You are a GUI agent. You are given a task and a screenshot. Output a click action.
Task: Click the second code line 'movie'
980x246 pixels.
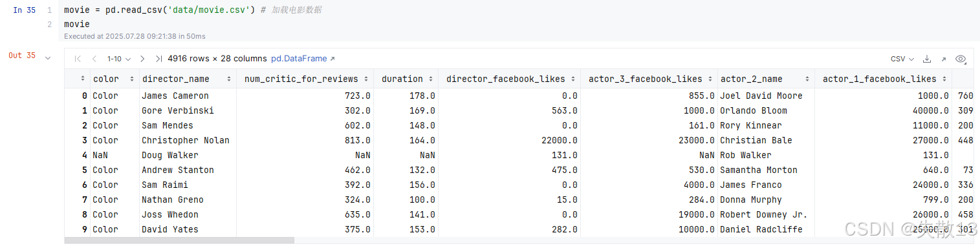[x=77, y=24]
